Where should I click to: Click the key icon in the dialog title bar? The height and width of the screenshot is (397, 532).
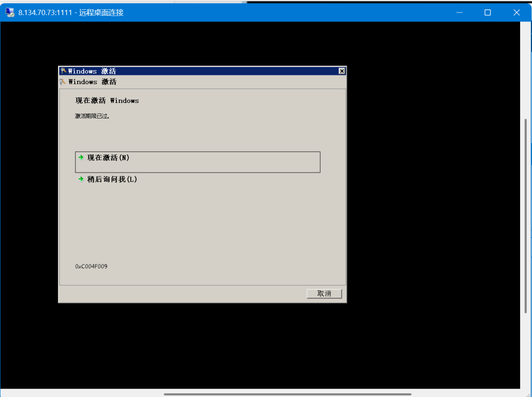coord(63,71)
